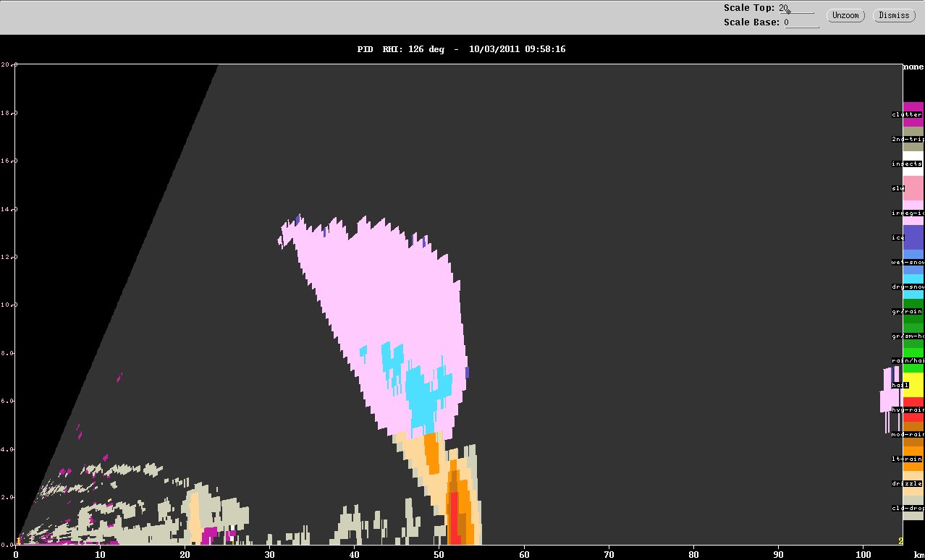Adjust the Scale Top slider handle
This screenshot has height=560, width=925.
(x=788, y=10)
